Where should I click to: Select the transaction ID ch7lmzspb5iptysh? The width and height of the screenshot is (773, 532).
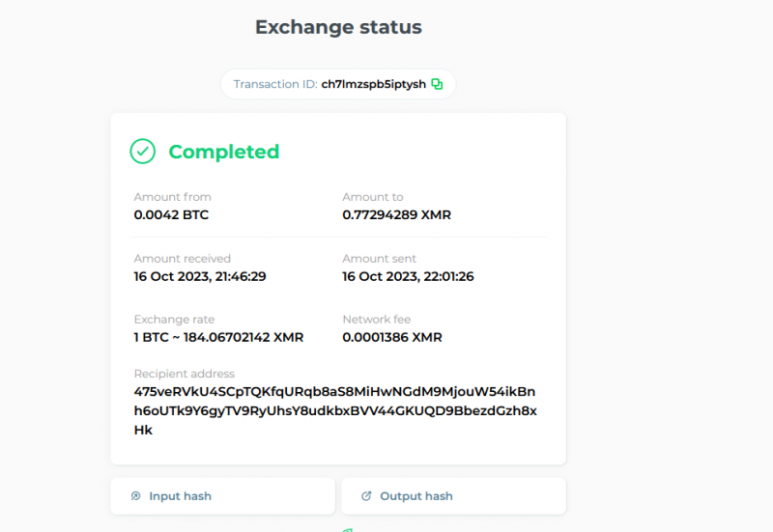point(373,84)
